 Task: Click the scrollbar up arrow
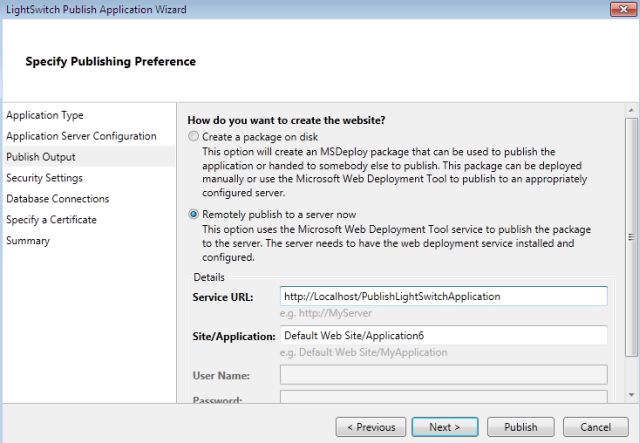[x=631, y=110]
